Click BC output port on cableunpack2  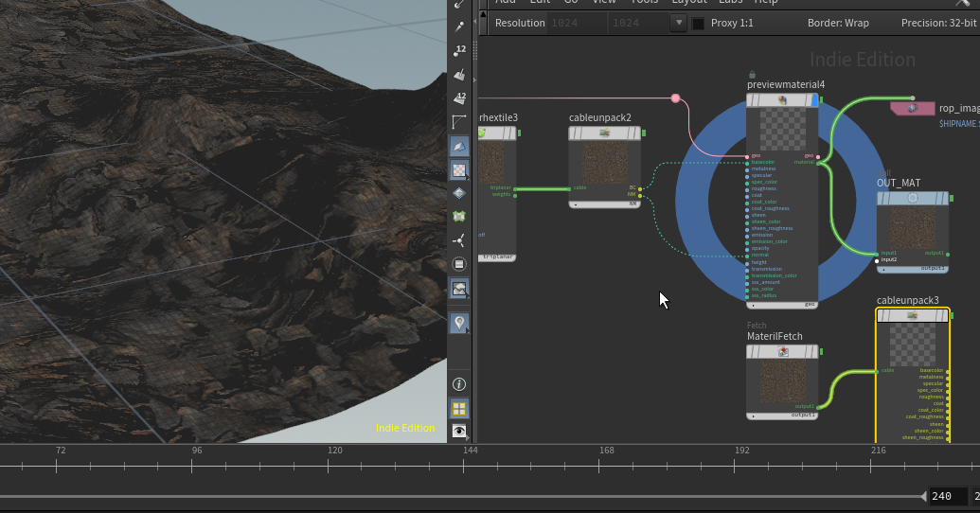click(640, 188)
